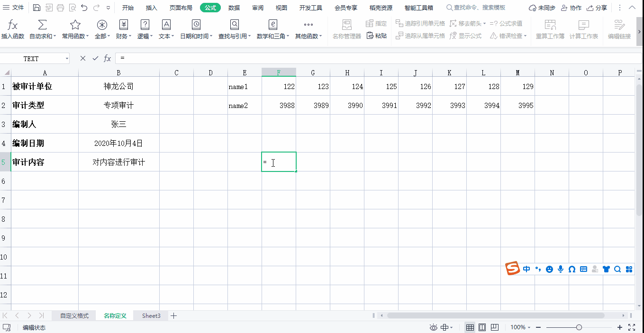Open the Text (文本) functions icon
Viewport: 644px width, 333px height.
point(166,25)
